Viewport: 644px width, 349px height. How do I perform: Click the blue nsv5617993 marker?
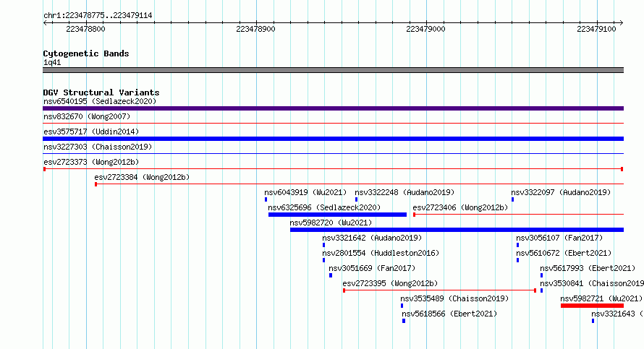(x=541, y=275)
